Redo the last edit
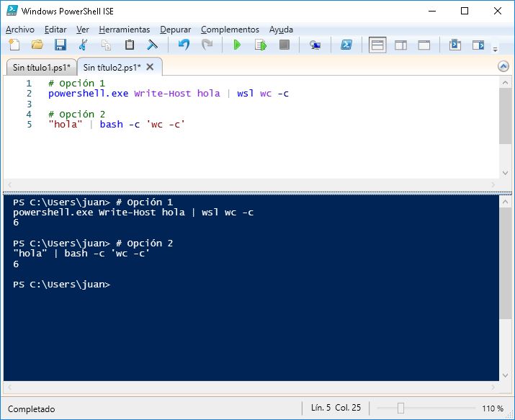This screenshot has height=420, width=515. [x=207, y=45]
